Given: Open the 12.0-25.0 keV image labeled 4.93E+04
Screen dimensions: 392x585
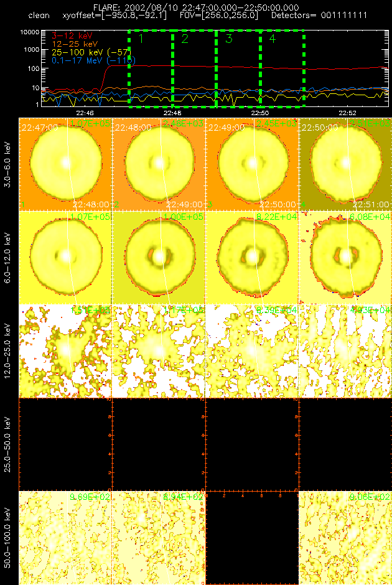Looking at the screenshot, I should (x=345, y=351).
